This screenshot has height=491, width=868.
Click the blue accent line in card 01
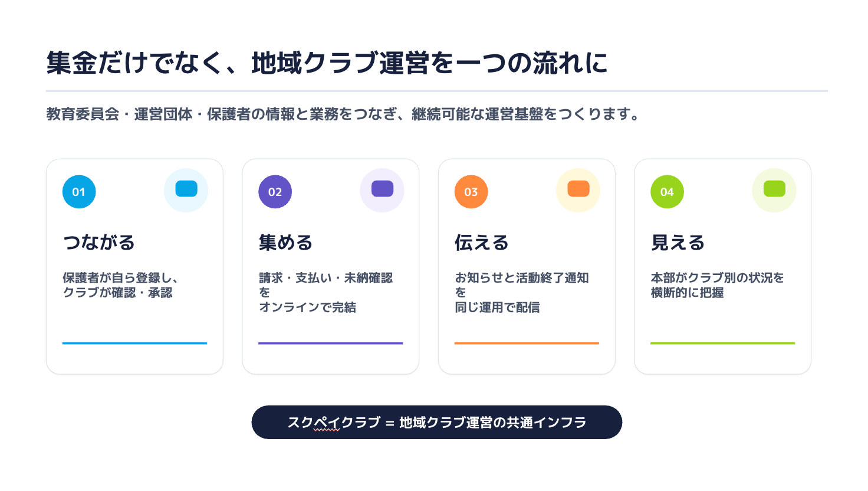[x=134, y=343]
